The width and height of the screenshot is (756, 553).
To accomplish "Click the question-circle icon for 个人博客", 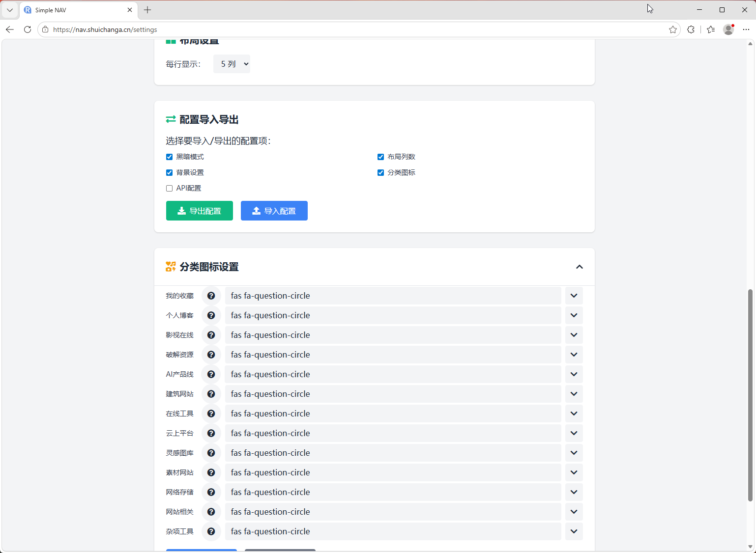I will click(x=211, y=315).
